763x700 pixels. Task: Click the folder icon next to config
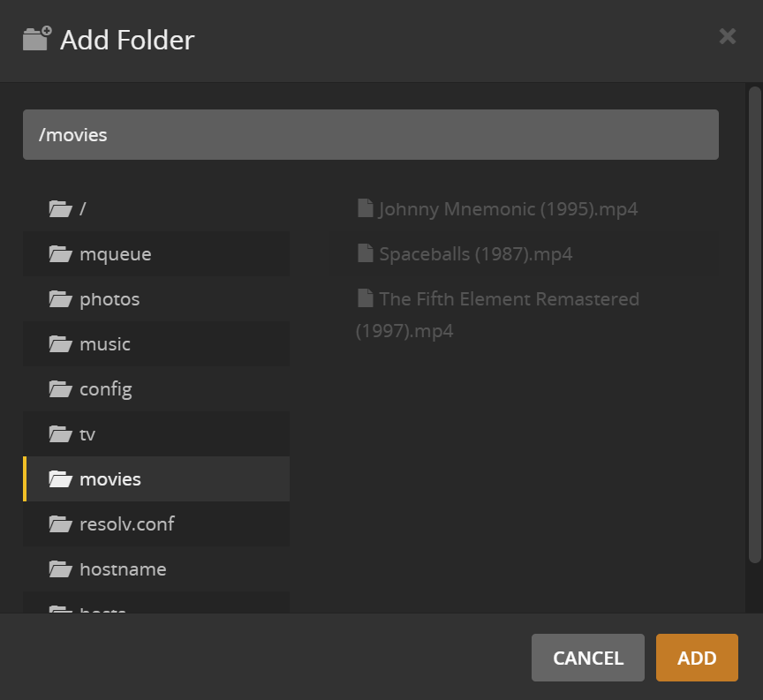tap(58, 388)
